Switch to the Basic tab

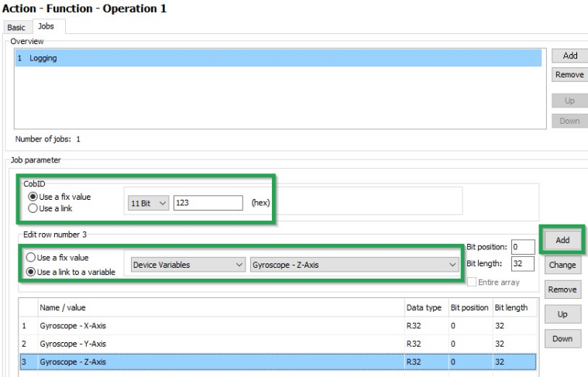pyautogui.click(x=16, y=27)
